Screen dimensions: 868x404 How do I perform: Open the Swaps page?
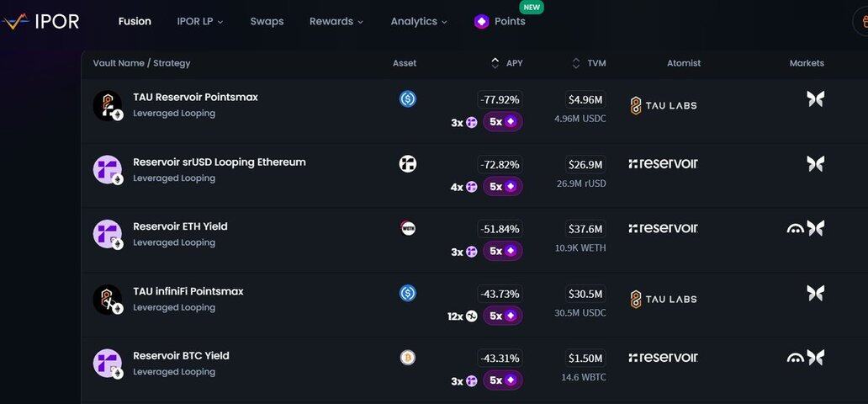267,22
